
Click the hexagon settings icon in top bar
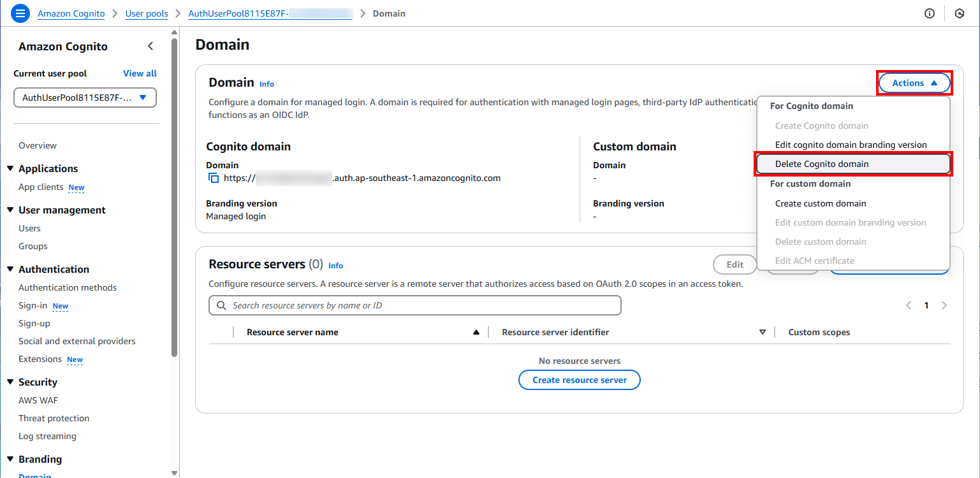coord(960,13)
